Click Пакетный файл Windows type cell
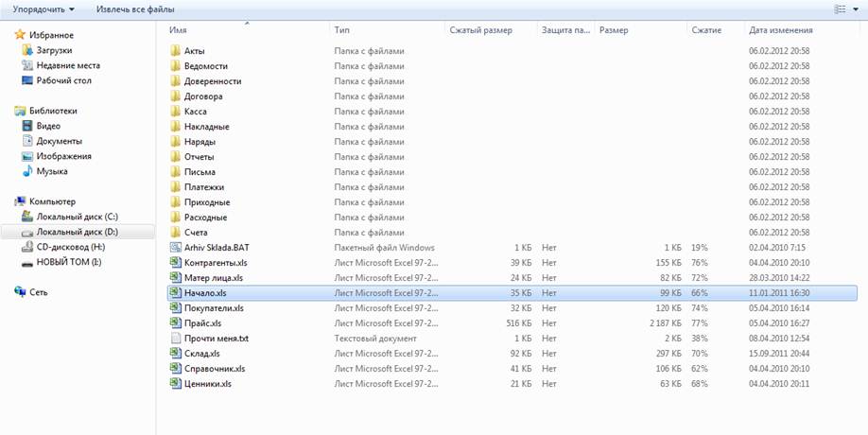 (384, 248)
